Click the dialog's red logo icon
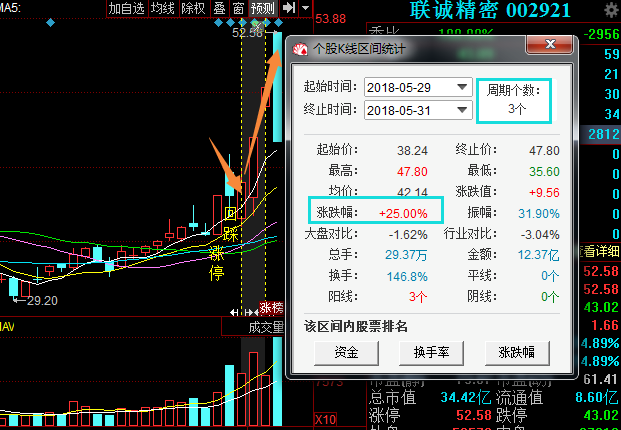The width and height of the screenshot is (621, 430). (300, 49)
